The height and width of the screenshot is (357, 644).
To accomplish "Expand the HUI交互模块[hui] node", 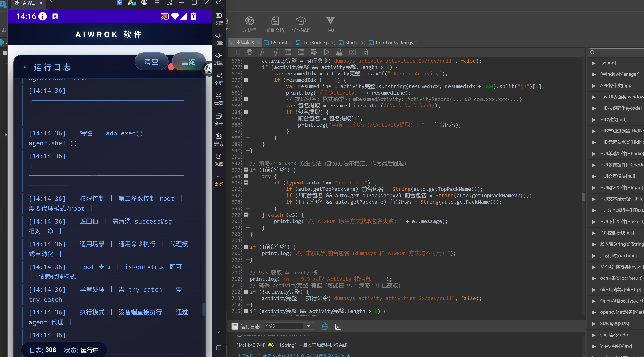I will [594, 176].
